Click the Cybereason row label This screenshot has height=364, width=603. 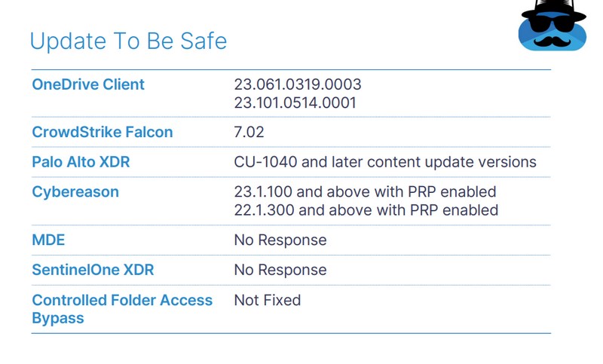75,192
